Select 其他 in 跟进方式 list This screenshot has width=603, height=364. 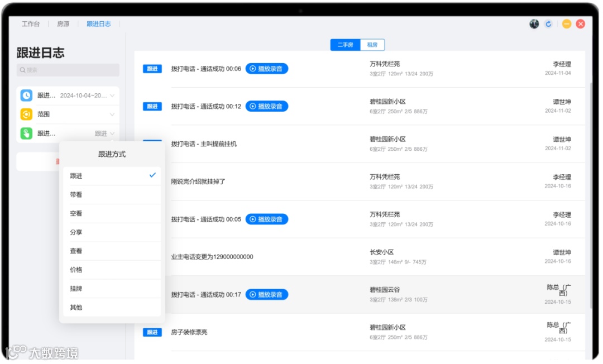(x=112, y=307)
